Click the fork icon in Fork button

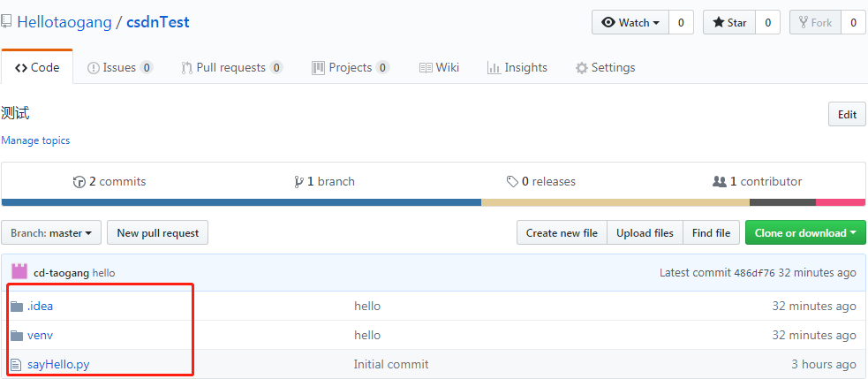[804, 23]
